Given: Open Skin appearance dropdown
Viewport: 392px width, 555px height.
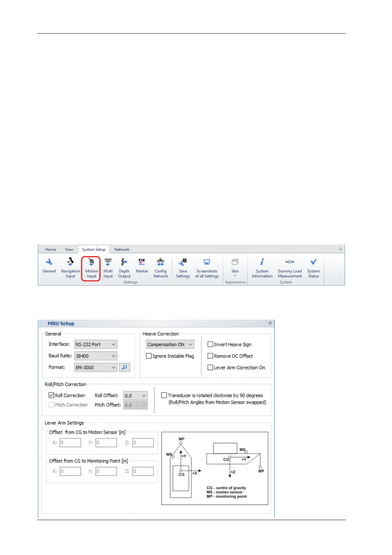Looking at the screenshot, I should click(x=235, y=267).
